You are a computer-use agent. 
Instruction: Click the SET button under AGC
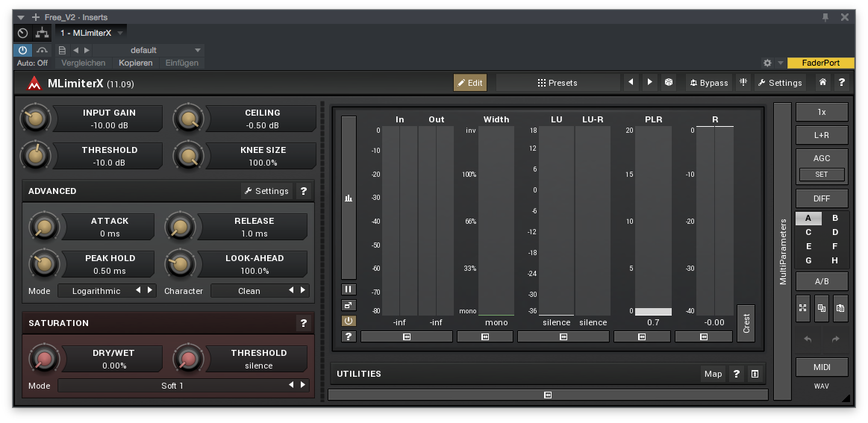click(x=822, y=174)
